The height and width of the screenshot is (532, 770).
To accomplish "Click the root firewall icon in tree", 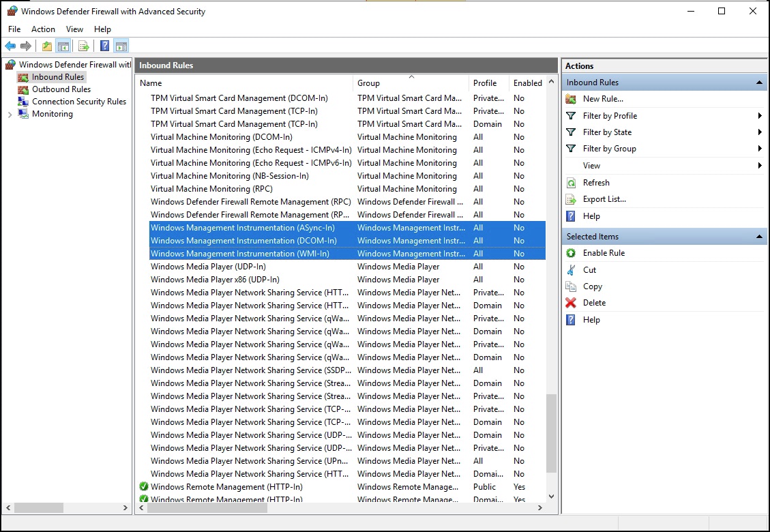I will (10, 64).
